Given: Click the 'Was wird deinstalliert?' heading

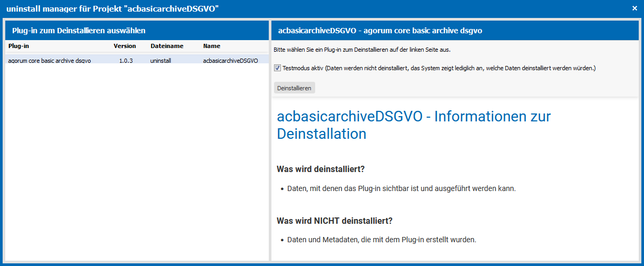Looking at the screenshot, I should click(x=321, y=169).
